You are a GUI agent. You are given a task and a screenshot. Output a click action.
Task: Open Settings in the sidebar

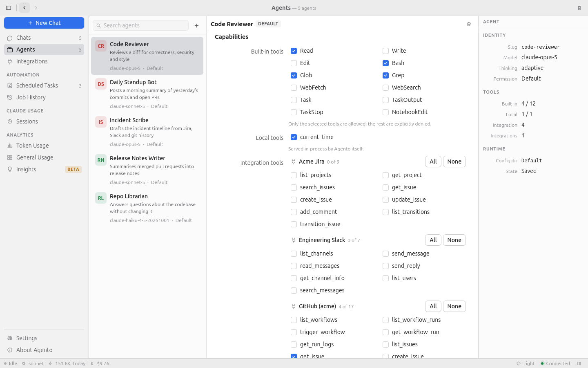click(44, 338)
